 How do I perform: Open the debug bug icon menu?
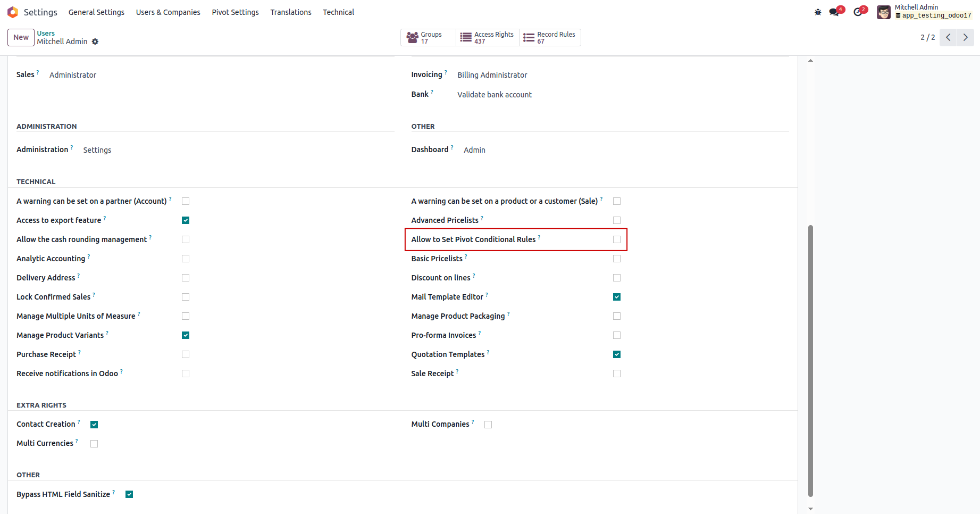click(818, 12)
